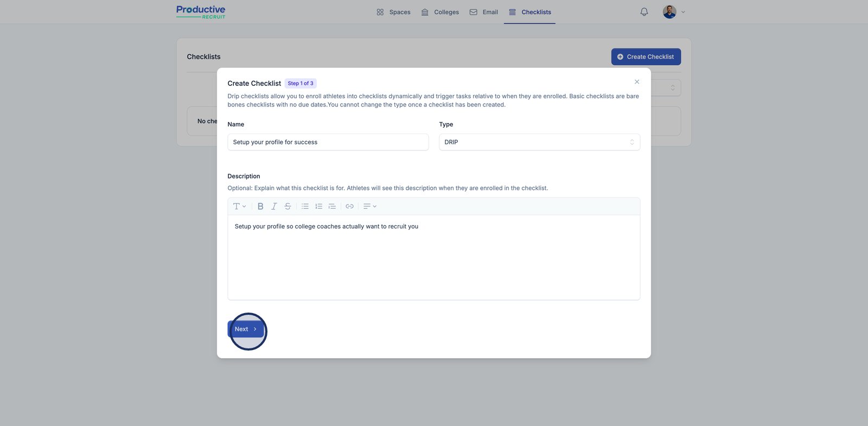Insert a task list in the description editor
Image resolution: width=868 pixels, height=426 pixels.
332,206
